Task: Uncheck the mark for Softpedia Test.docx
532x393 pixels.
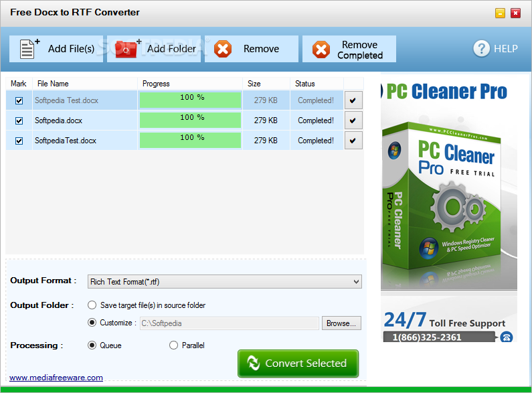Action: (19, 100)
